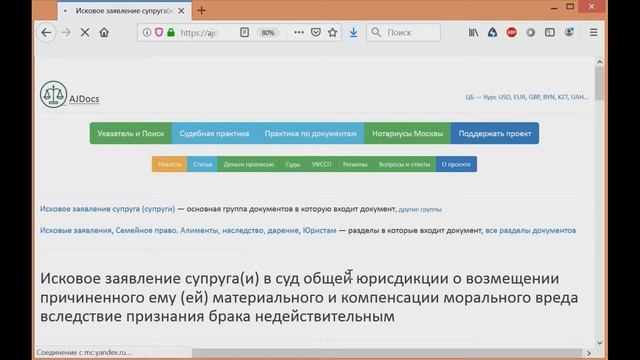Viewport: 640px width, 360px height.
Task: Follow Исковые заявления section link
Action: [76, 230]
